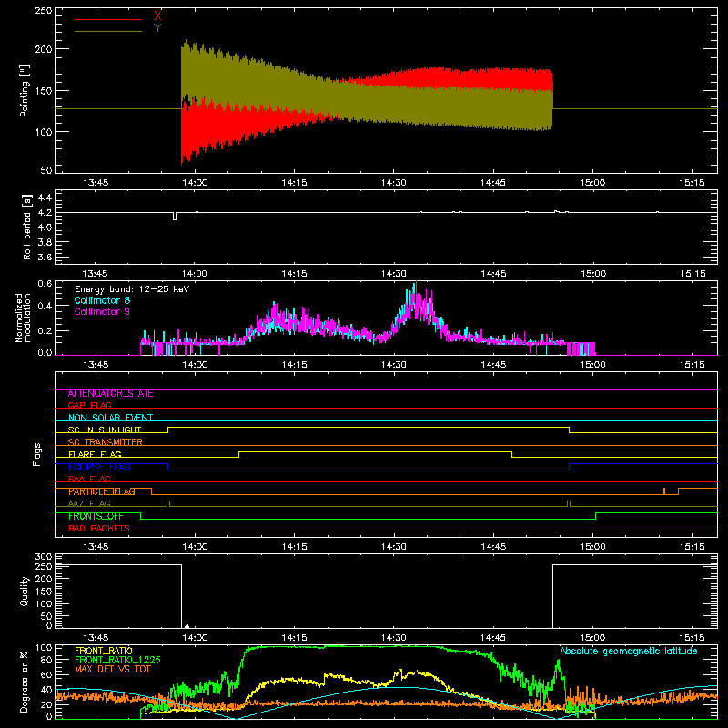Click the 4.4 tick on Roll period axis
This screenshot has height=728, width=728.
[45, 197]
